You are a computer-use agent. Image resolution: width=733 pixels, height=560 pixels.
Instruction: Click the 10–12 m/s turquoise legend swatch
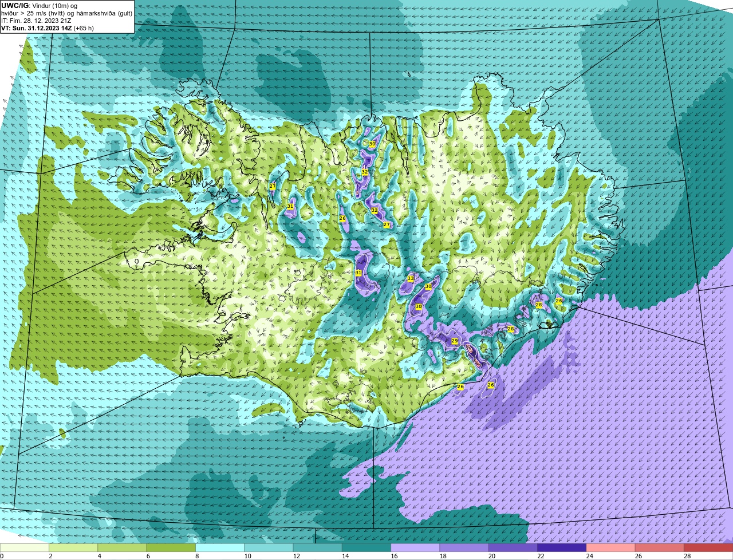coord(269,548)
